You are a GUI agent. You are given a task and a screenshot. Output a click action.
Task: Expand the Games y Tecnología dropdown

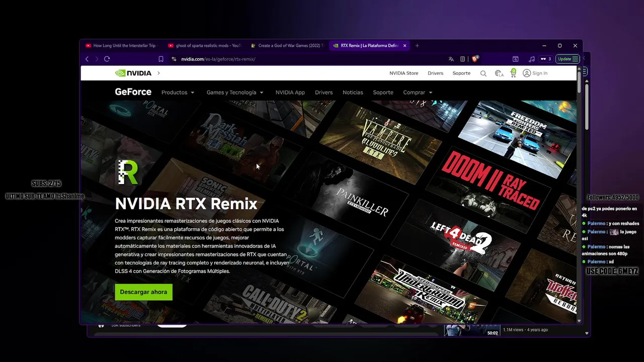(235, 93)
